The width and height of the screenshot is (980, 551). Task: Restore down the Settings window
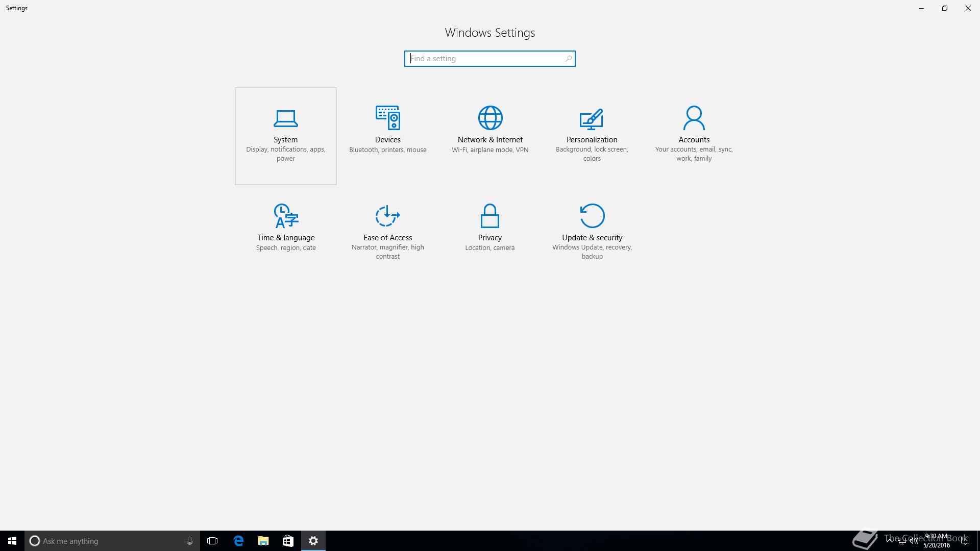pos(945,8)
